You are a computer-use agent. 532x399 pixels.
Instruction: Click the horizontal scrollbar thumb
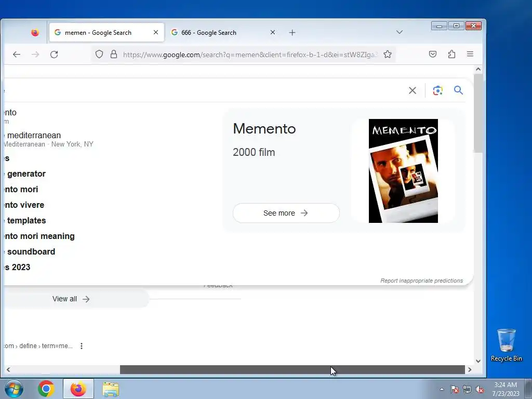(292, 370)
